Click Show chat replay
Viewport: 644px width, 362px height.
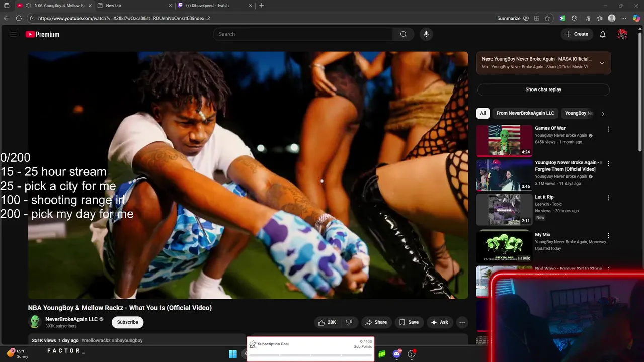[x=543, y=89]
